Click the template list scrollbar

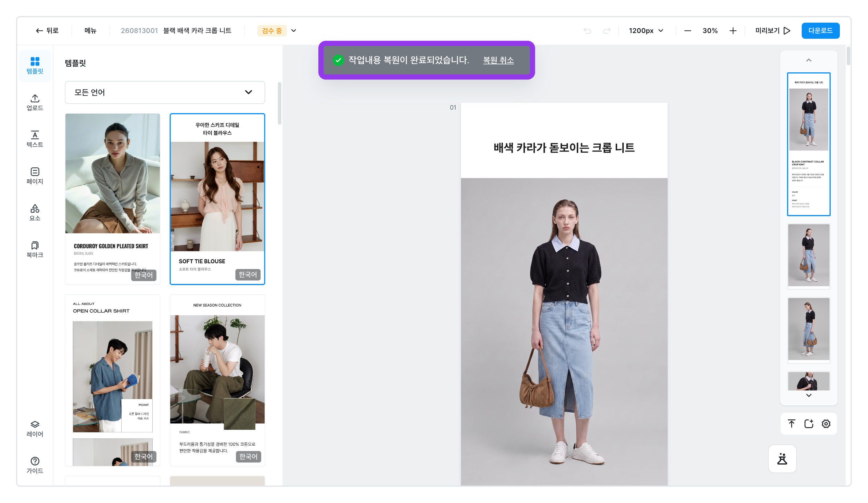pos(279,103)
